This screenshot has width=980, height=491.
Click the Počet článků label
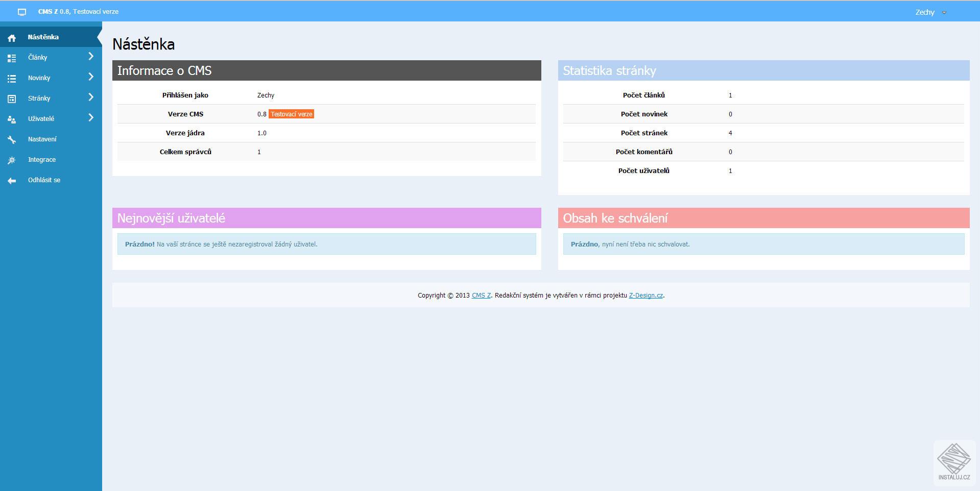(x=644, y=95)
